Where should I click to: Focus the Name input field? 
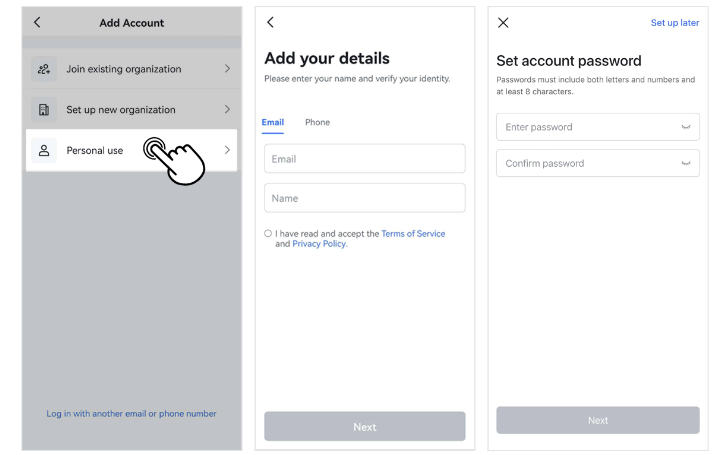pyautogui.click(x=365, y=198)
